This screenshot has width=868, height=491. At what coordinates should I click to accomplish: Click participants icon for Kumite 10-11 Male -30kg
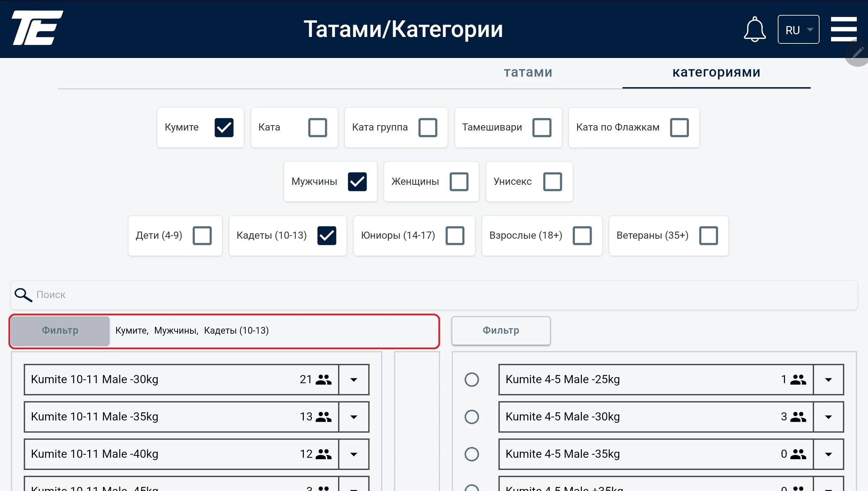(323, 379)
